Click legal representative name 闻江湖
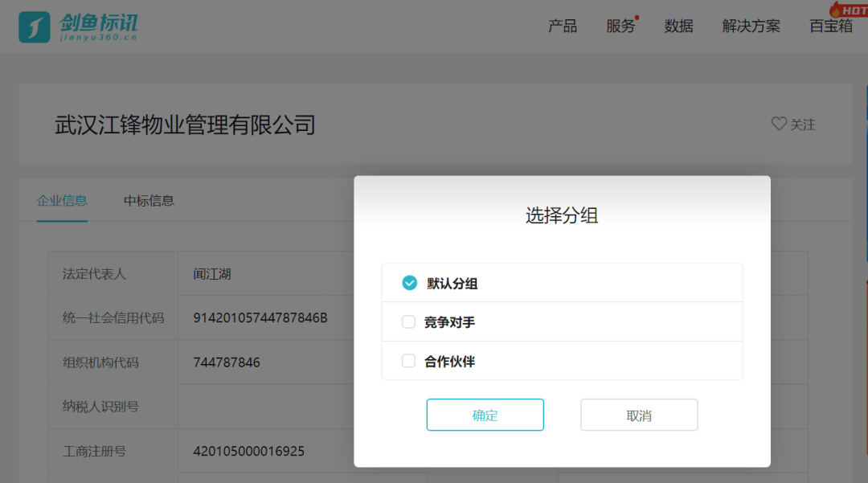 pyautogui.click(x=212, y=274)
